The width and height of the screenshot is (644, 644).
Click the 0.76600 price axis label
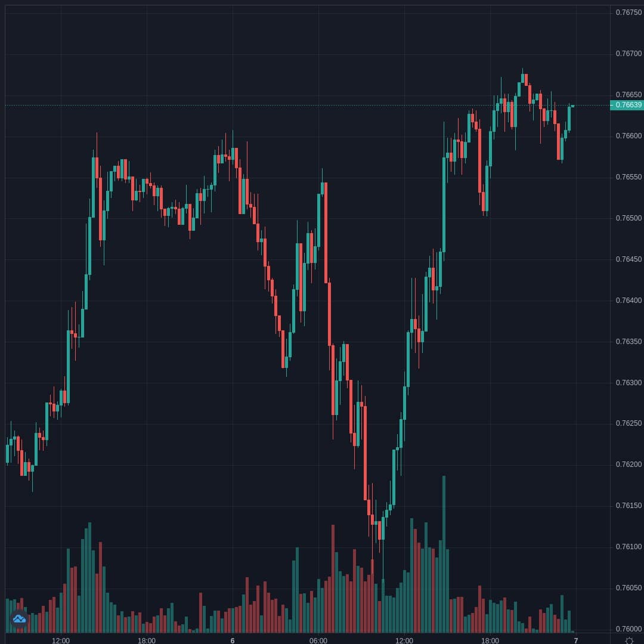(x=628, y=136)
